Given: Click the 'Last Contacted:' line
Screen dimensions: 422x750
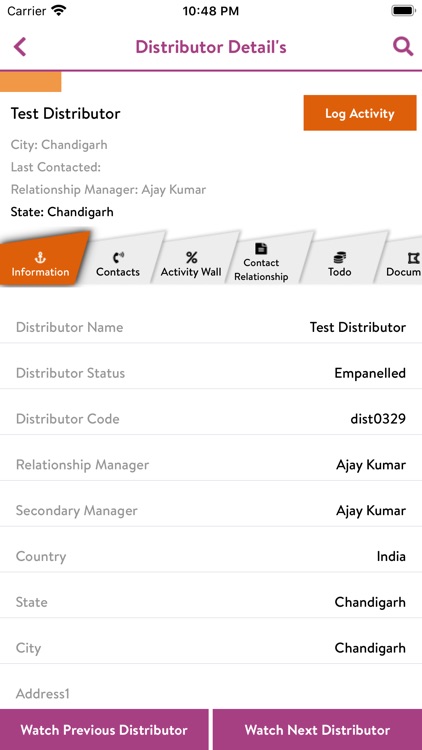Looking at the screenshot, I should (x=56, y=167).
